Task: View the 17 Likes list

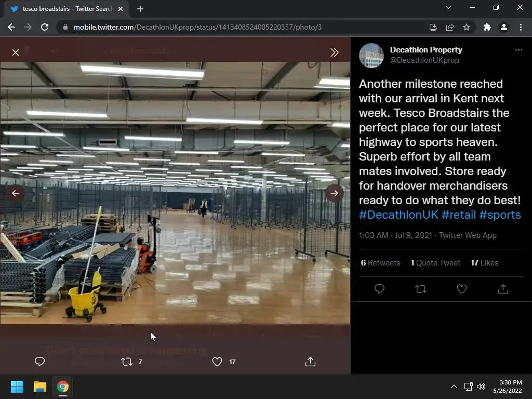Action: point(484,262)
